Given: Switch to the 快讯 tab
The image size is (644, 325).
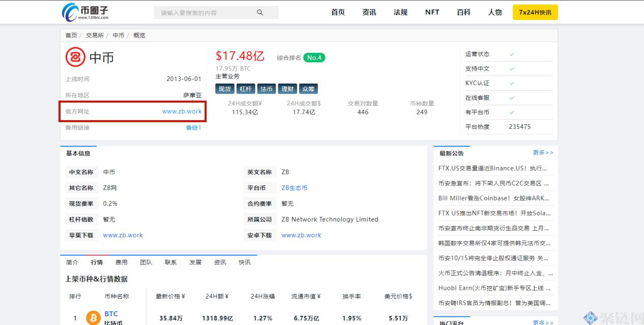Looking at the screenshot, I should [x=245, y=262].
